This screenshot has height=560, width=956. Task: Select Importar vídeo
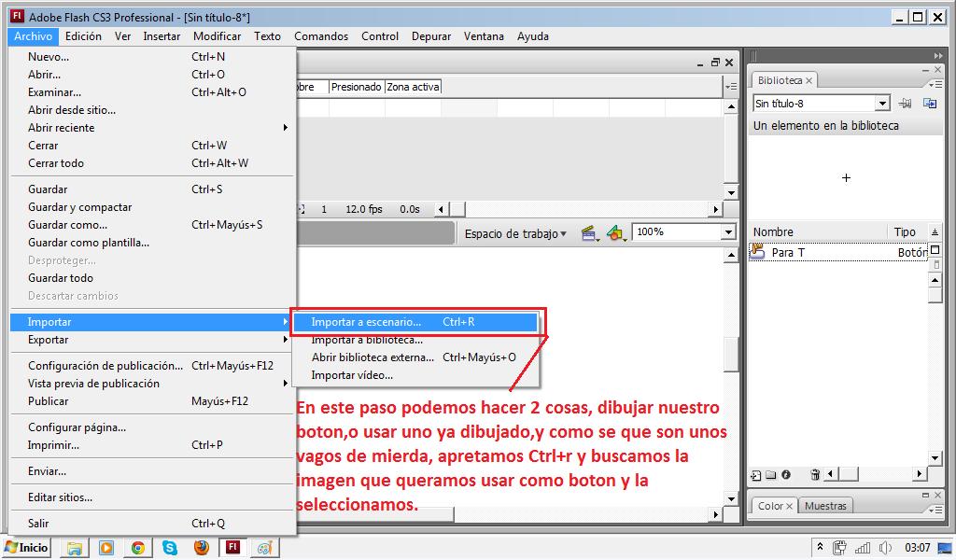pos(415,375)
